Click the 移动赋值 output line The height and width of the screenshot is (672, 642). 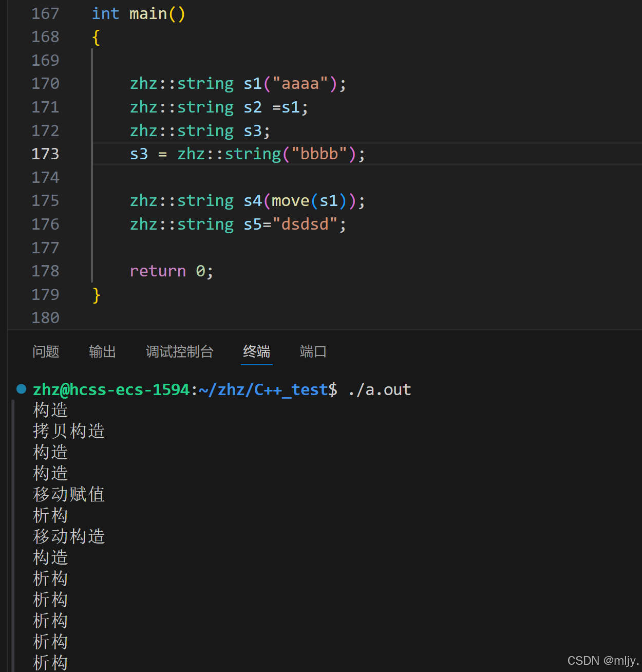pos(69,494)
